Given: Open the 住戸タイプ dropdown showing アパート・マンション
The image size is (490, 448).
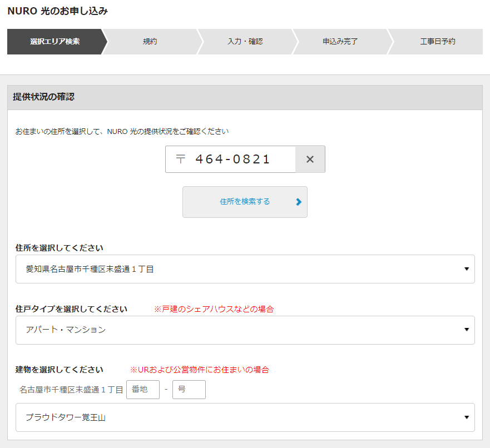Looking at the screenshot, I should pyautogui.click(x=245, y=330).
